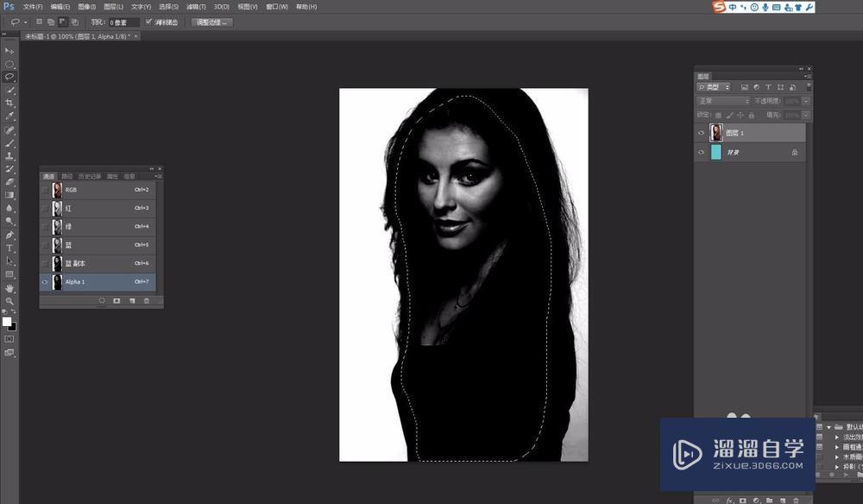
Task: Change the screen mode
Action: (9, 353)
